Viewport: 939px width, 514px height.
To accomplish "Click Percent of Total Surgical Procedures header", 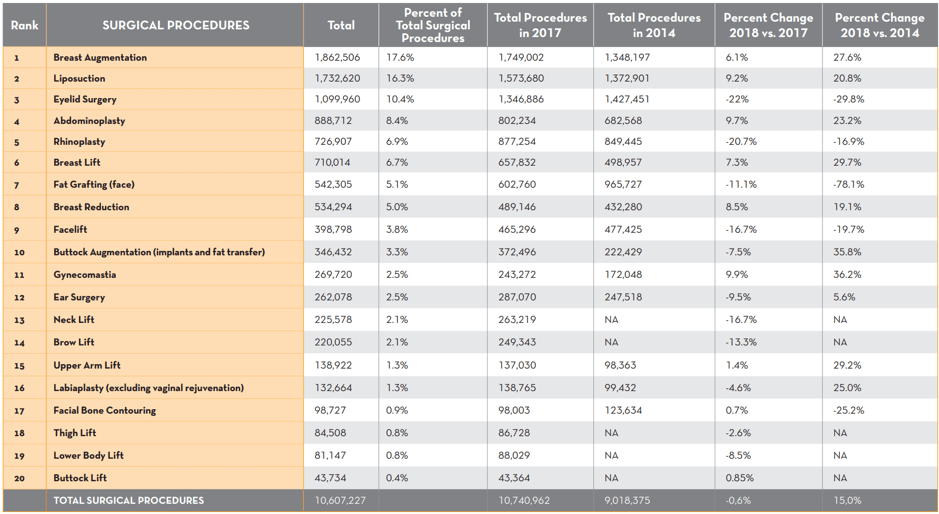I will (433, 25).
